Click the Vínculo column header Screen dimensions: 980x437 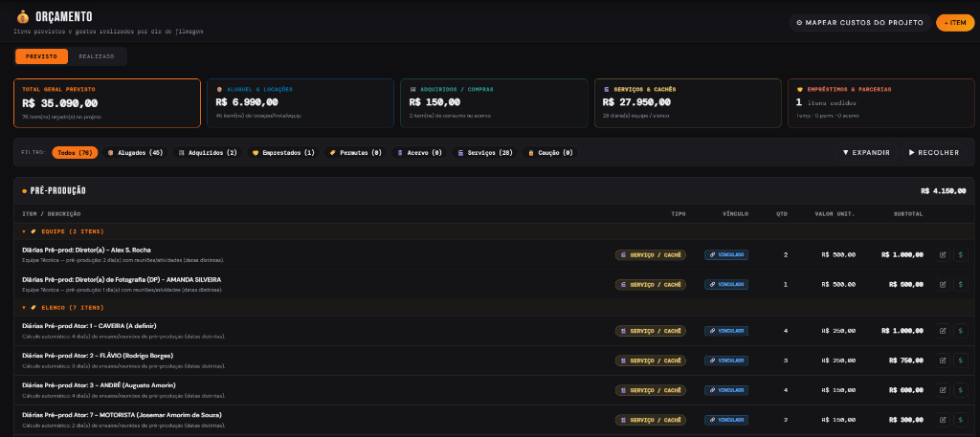click(735, 214)
